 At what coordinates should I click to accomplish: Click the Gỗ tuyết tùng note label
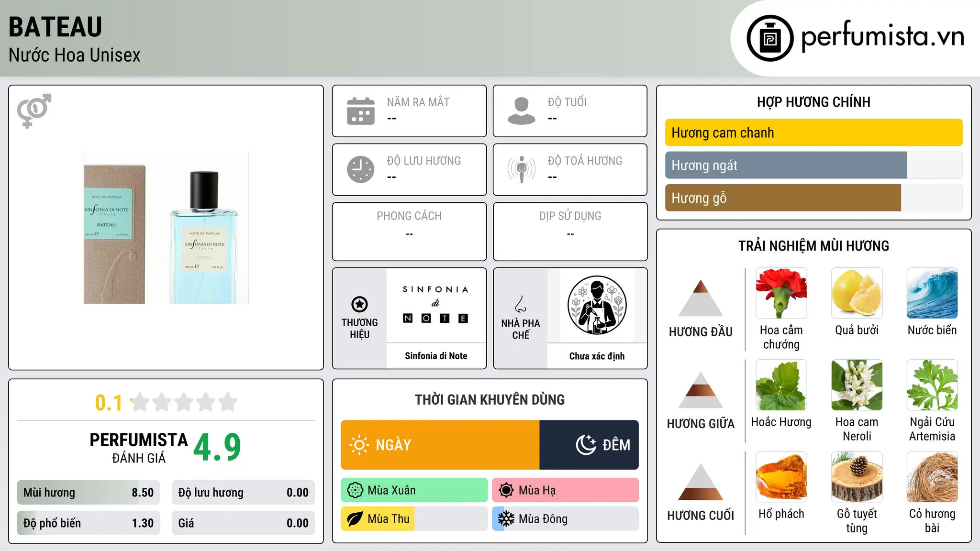point(857,521)
